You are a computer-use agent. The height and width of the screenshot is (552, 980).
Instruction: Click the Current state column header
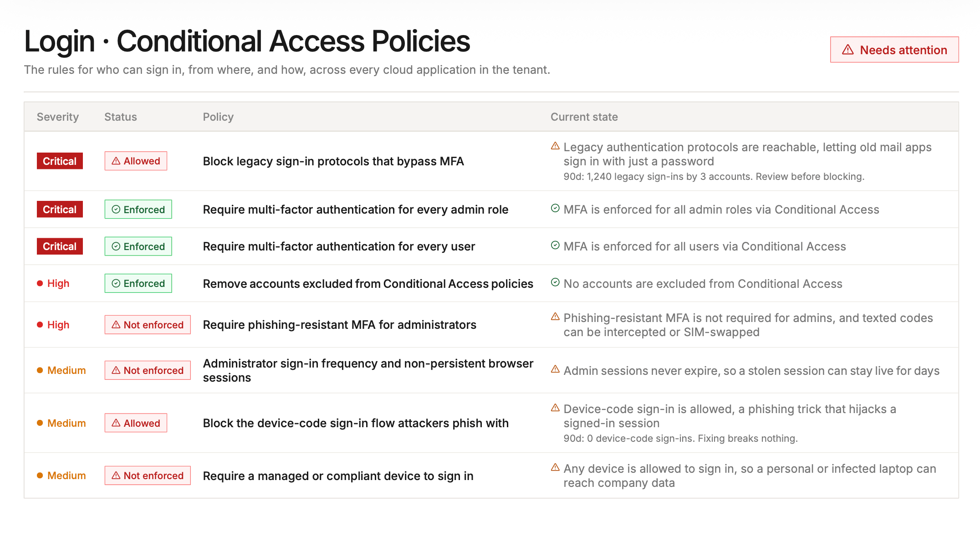tap(584, 117)
